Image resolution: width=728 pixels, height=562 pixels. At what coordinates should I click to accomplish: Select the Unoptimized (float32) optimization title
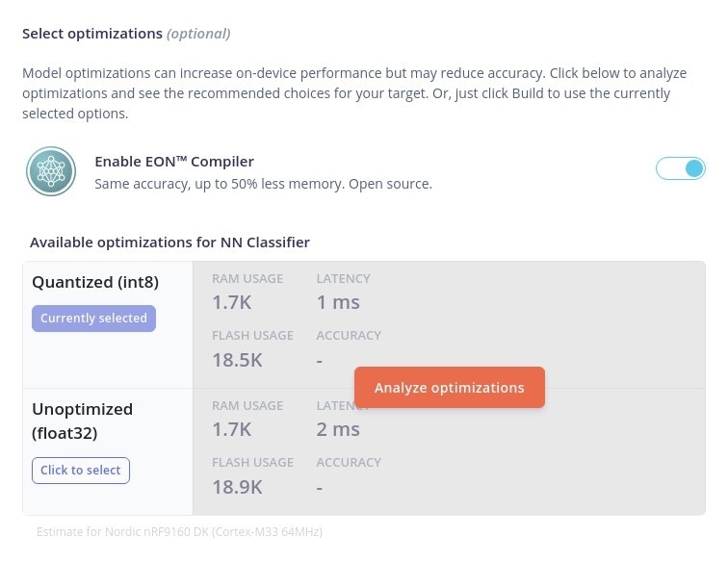(x=83, y=421)
